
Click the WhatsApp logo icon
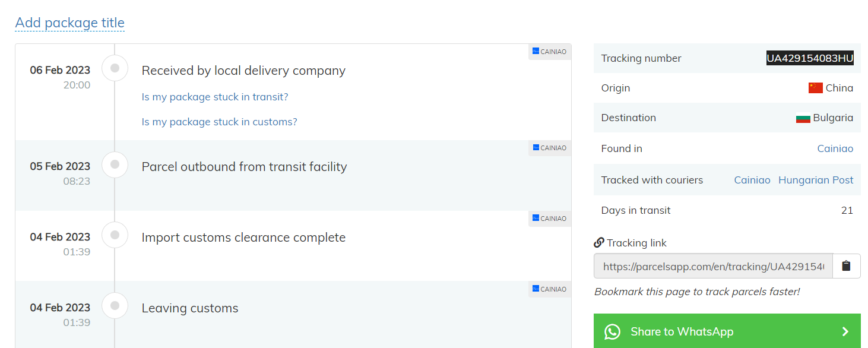click(x=612, y=331)
